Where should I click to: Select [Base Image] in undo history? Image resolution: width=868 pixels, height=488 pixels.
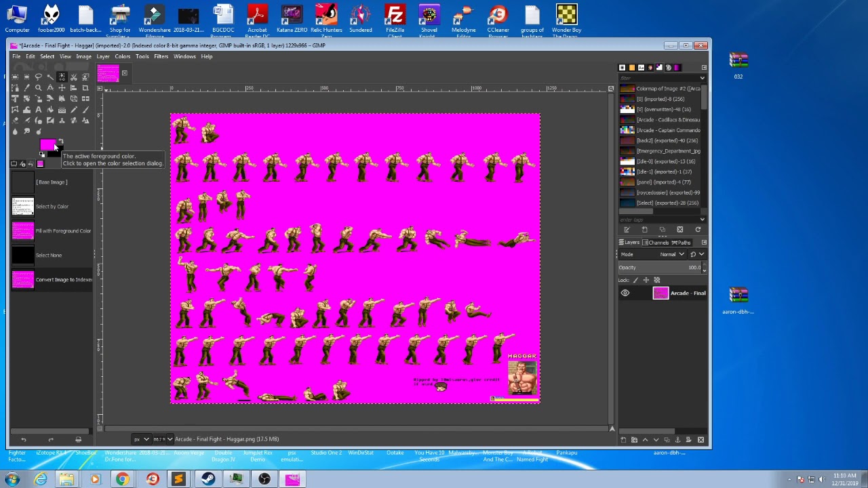(x=52, y=182)
